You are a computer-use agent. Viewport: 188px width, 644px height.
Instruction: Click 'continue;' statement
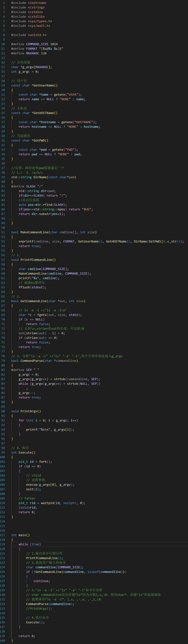[x=42, y=581]
